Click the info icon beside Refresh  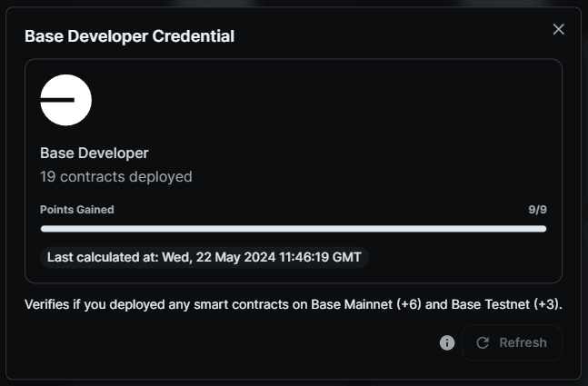447,342
